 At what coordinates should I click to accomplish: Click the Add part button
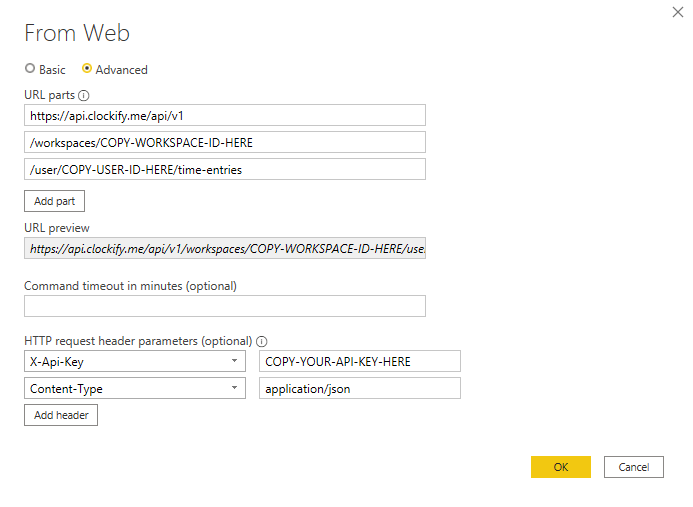[x=54, y=201]
